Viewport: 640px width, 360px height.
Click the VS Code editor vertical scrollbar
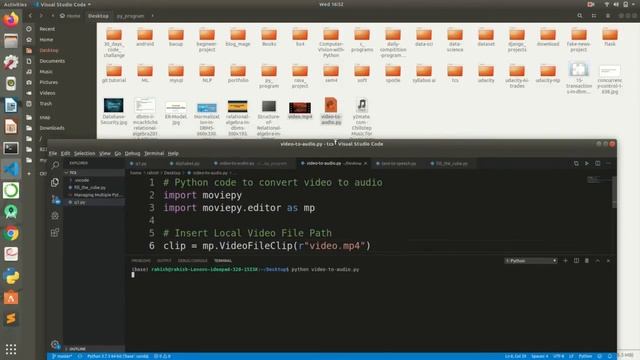pos(614,192)
